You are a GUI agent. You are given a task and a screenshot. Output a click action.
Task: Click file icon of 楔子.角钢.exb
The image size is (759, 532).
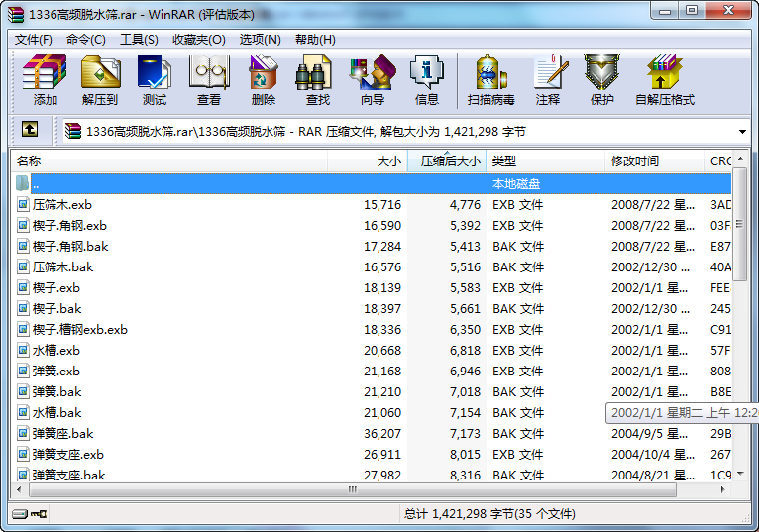(x=23, y=225)
